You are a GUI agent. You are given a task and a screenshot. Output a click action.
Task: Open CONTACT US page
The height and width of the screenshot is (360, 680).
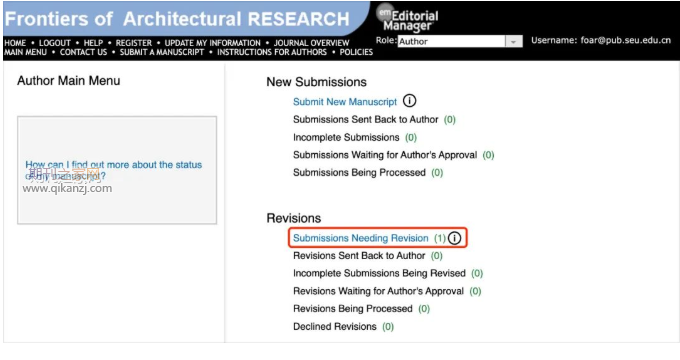pyautogui.click(x=83, y=52)
